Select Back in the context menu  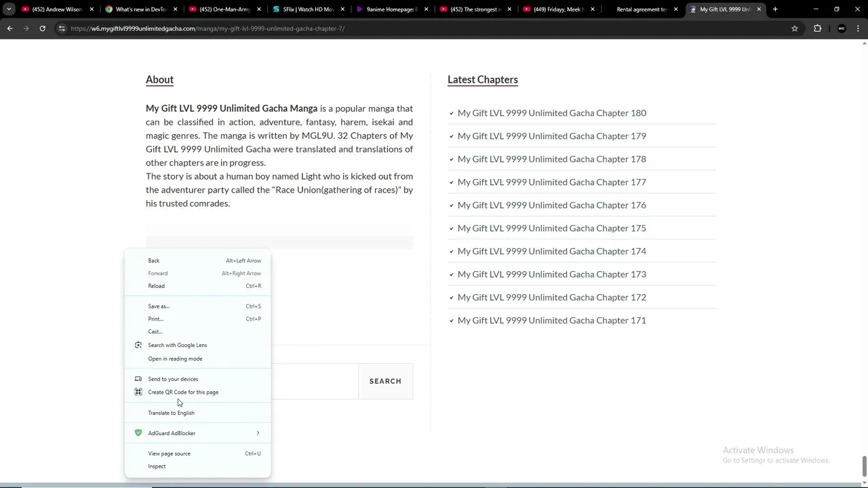coord(197,260)
